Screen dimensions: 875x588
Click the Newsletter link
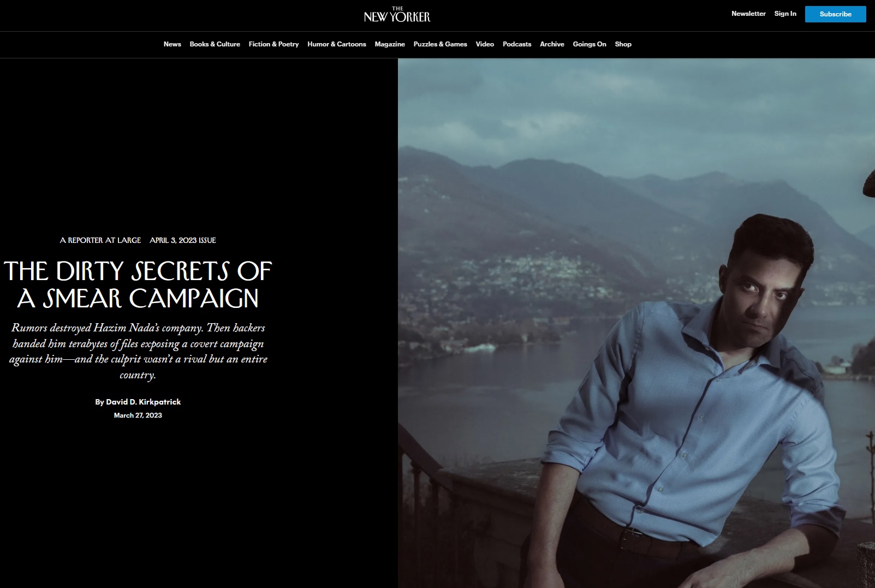(x=748, y=14)
